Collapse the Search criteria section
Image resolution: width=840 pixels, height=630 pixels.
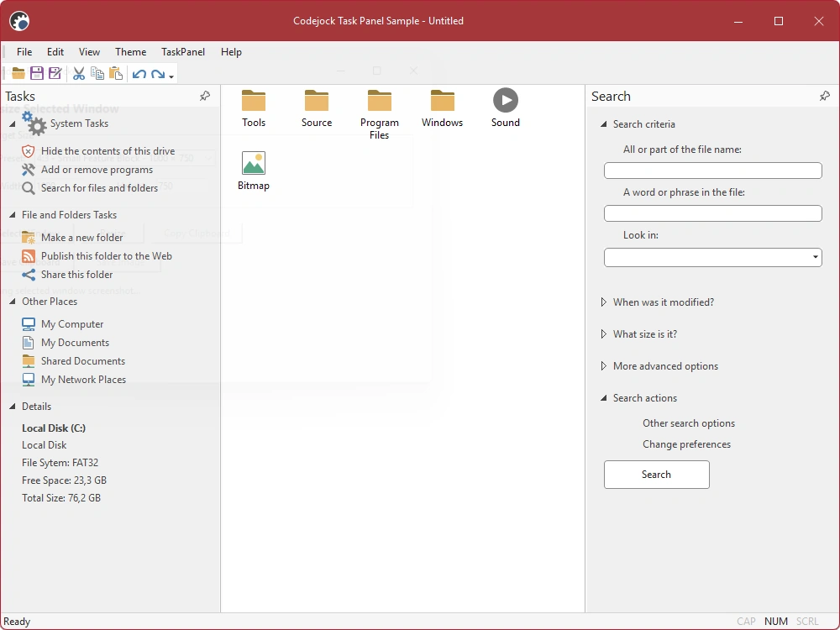tap(604, 124)
